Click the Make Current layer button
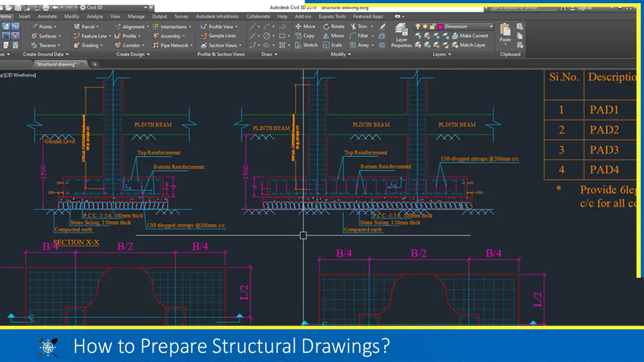This screenshot has height=362, width=644. [x=470, y=36]
